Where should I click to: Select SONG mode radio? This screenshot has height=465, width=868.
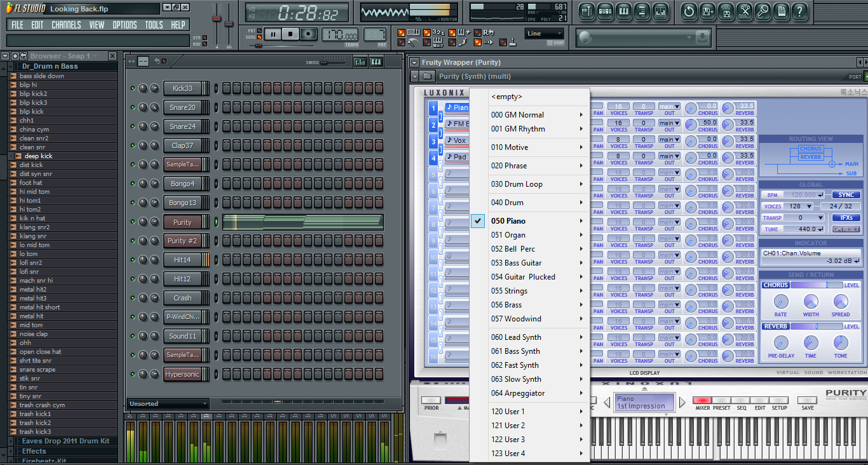(259, 37)
